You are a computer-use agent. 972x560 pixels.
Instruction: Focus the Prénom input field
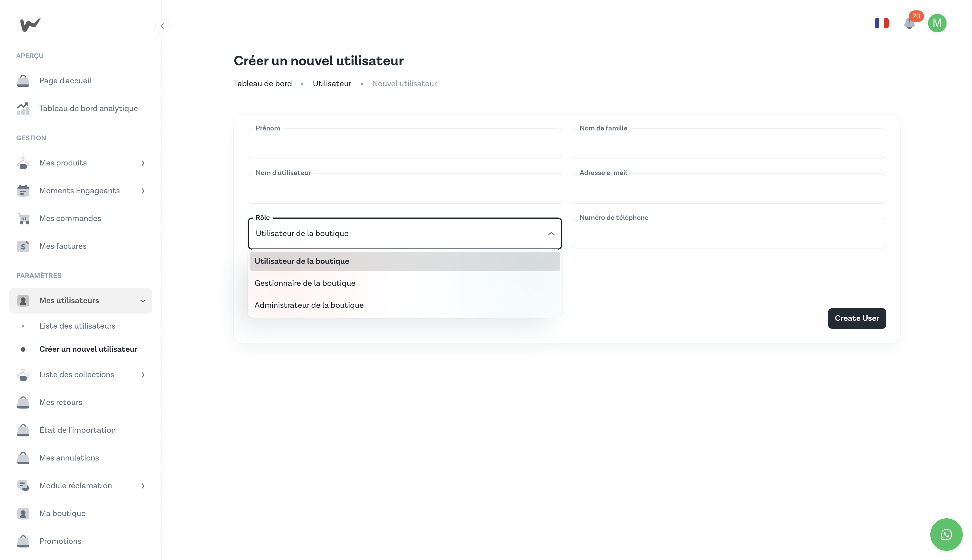coord(405,144)
